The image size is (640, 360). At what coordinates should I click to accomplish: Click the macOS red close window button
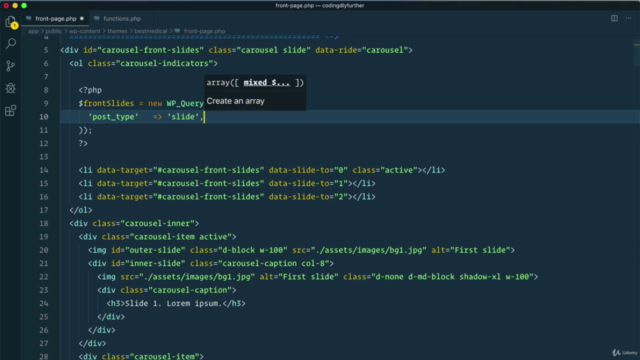click(x=6, y=5)
